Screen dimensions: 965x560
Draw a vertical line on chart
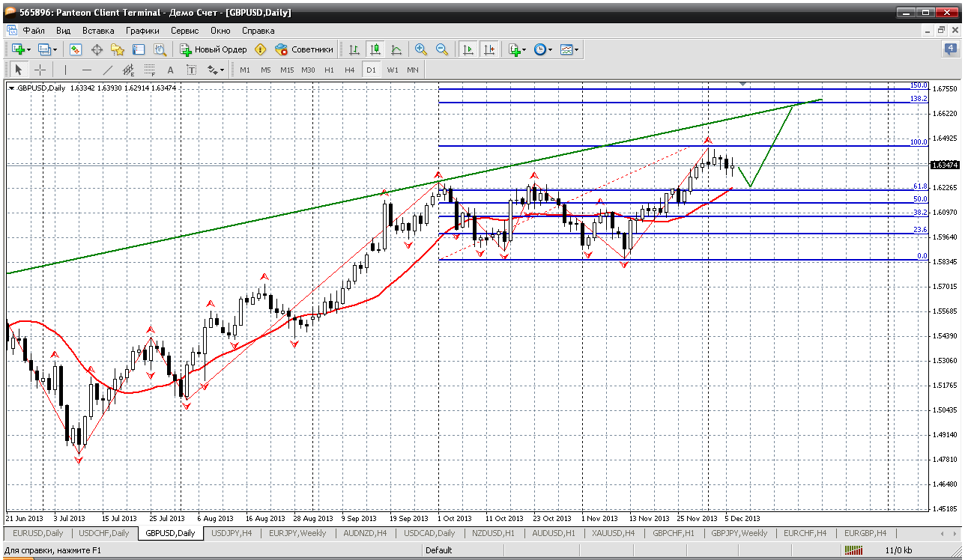click(x=66, y=70)
